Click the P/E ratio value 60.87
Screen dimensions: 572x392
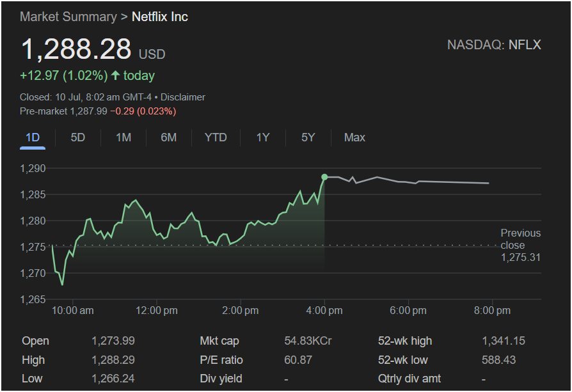[x=298, y=360]
